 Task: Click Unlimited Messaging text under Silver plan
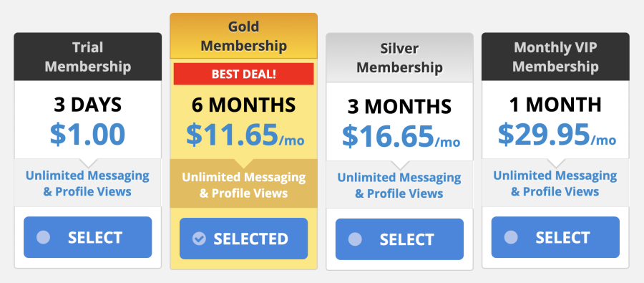[x=399, y=178]
